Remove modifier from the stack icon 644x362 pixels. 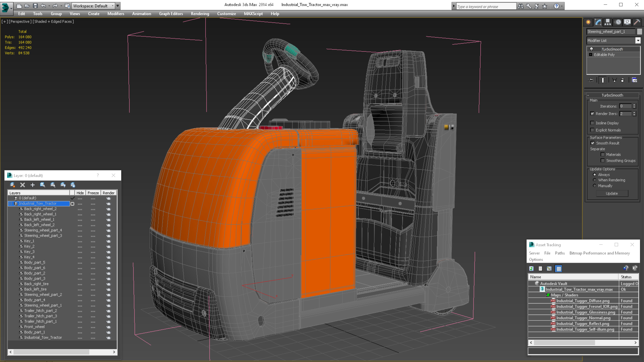click(x=623, y=80)
